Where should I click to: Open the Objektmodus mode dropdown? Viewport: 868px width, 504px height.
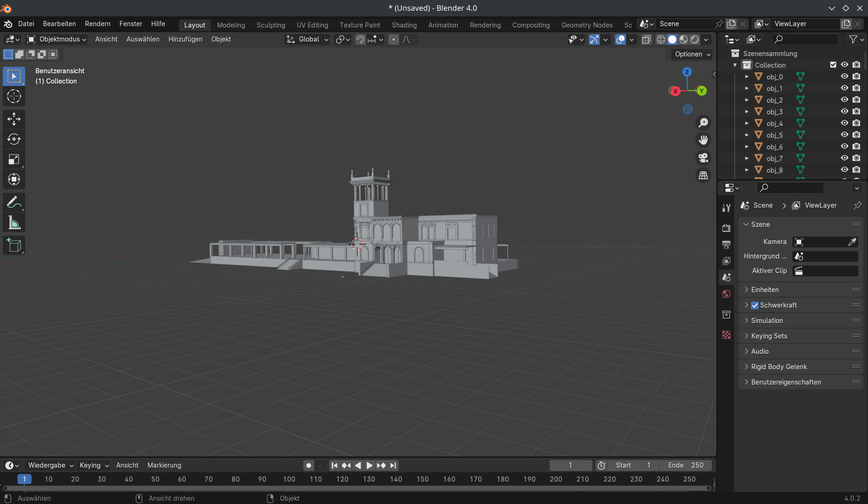(57, 39)
